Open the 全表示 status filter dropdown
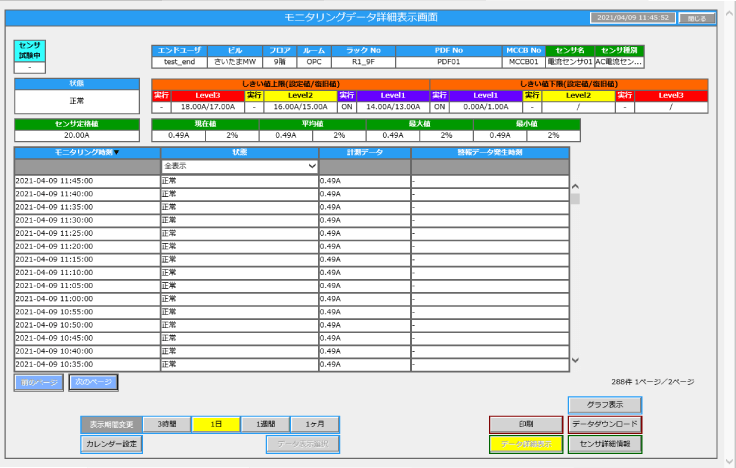The width and height of the screenshot is (736, 468). pyautogui.click(x=239, y=166)
